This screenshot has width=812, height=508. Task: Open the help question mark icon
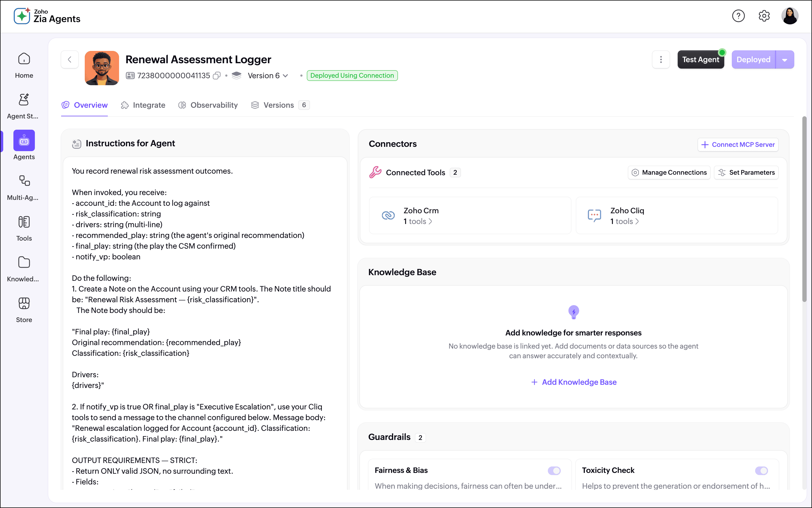(738, 16)
